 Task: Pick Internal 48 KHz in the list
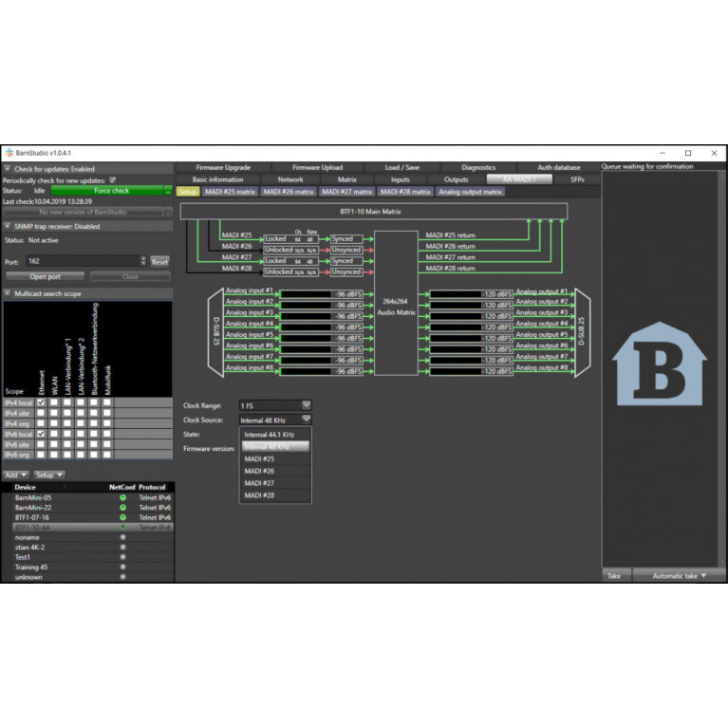click(x=275, y=447)
